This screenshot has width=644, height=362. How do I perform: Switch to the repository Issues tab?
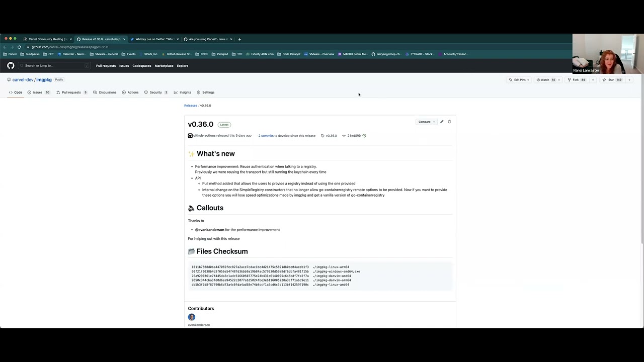tap(39, 93)
